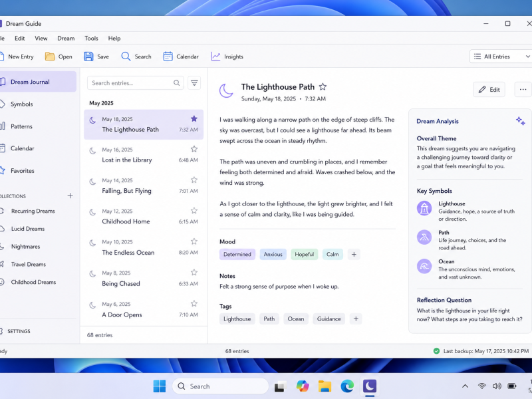
Task: Open the Insights chart view
Action: [227, 57]
